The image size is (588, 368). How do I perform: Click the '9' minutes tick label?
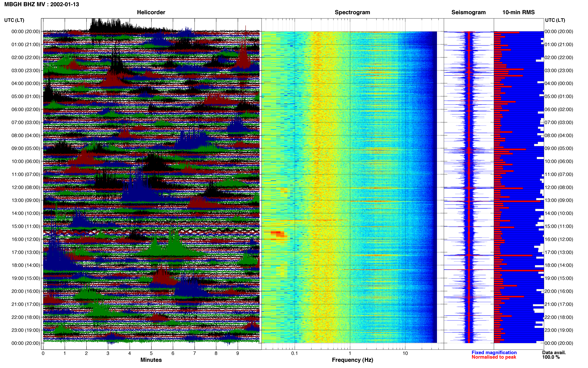[238, 353]
